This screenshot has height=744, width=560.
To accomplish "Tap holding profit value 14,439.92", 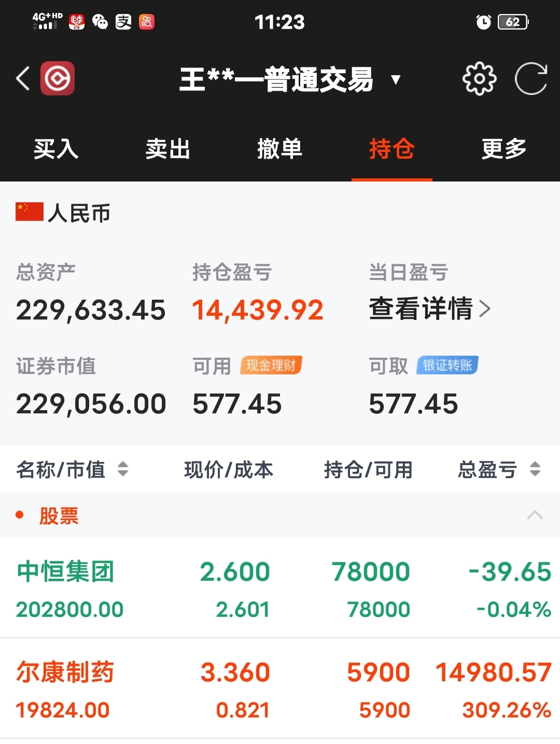I will (258, 310).
